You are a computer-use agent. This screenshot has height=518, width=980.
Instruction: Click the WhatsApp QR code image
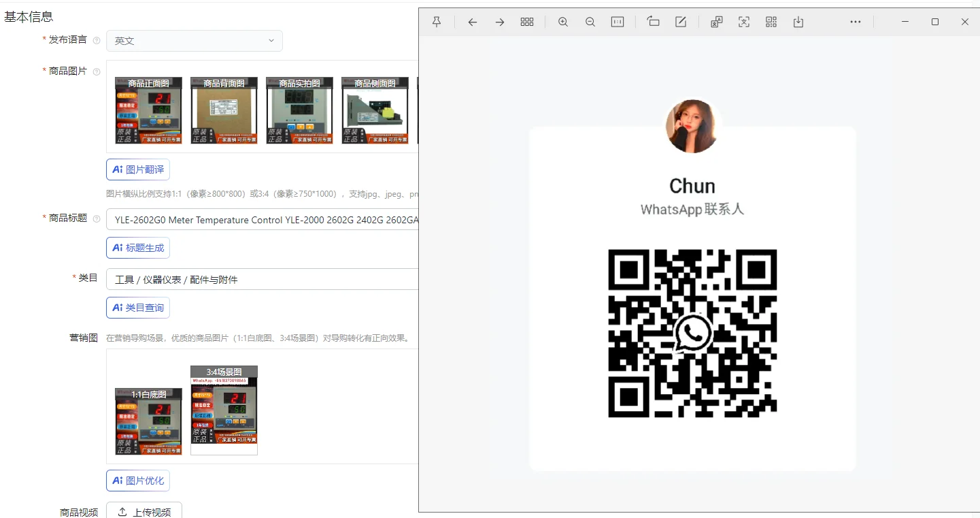[692, 334]
